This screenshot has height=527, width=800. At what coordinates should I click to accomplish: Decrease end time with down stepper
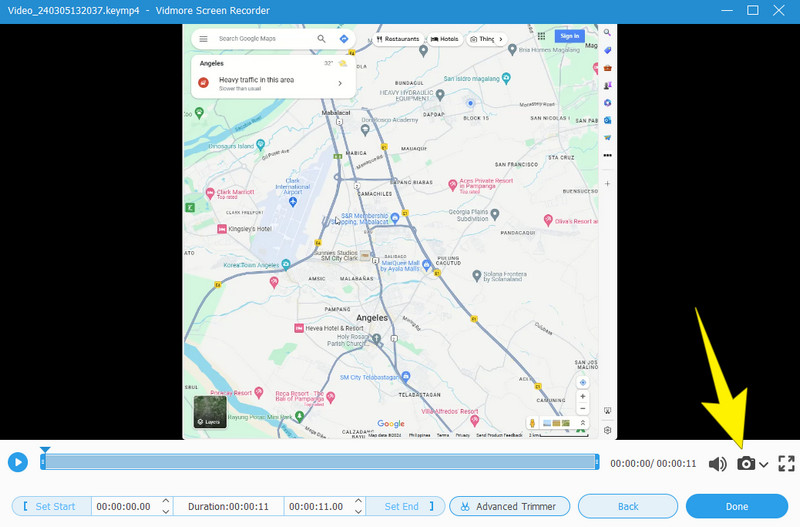359,511
